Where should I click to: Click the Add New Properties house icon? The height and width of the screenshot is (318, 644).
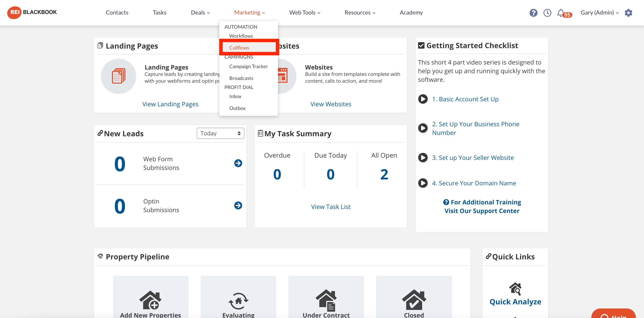click(150, 300)
